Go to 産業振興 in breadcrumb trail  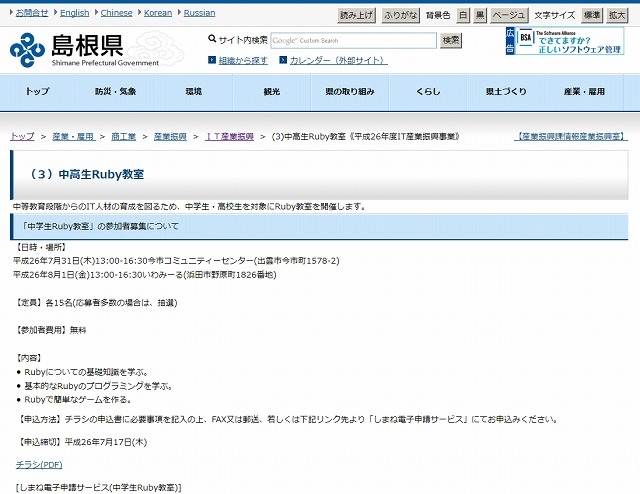click(x=170, y=136)
